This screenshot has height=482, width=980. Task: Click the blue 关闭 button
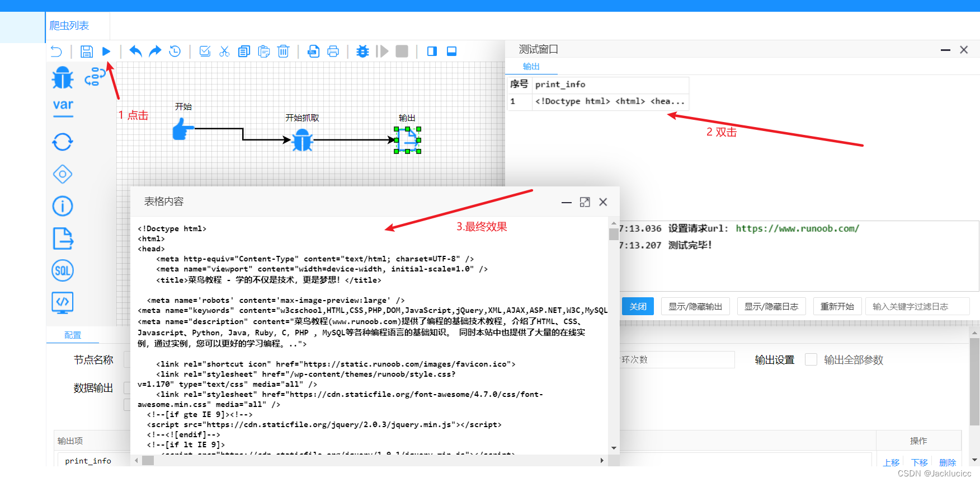pyautogui.click(x=638, y=306)
